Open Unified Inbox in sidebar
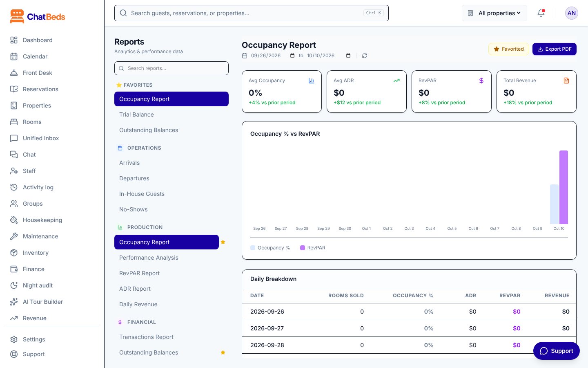The height and width of the screenshot is (368, 588). 52,138
